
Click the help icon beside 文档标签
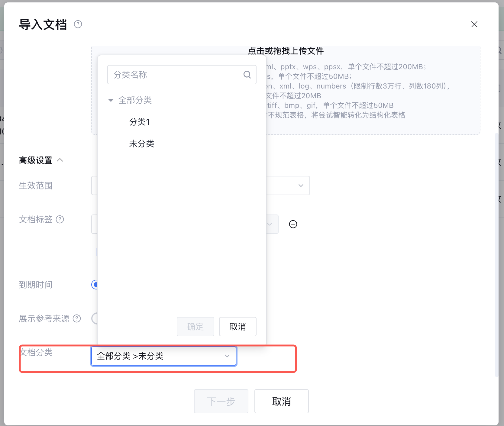click(60, 219)
